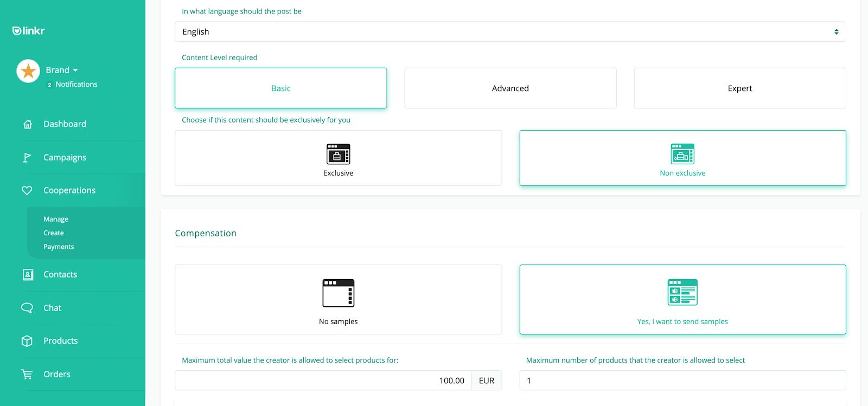Select the Non exclusive content option
This screenshot has height=406, width=868.
pyautogui.click(x=682, y=158)
